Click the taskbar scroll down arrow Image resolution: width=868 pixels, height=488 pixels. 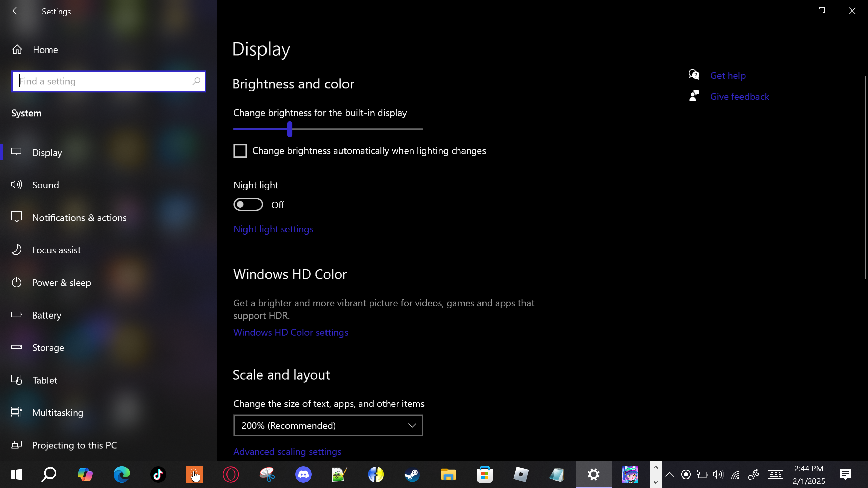click(656, 482)
